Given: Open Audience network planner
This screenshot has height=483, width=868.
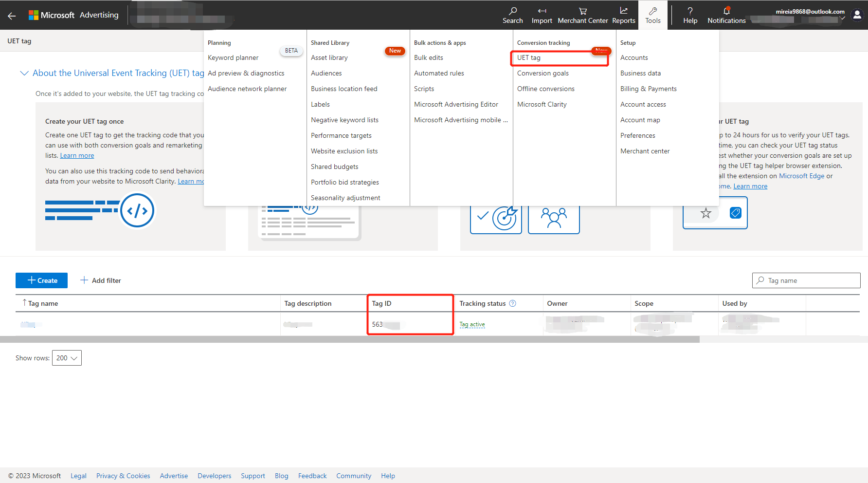Looking at the screenshot, I should [247, 89].
